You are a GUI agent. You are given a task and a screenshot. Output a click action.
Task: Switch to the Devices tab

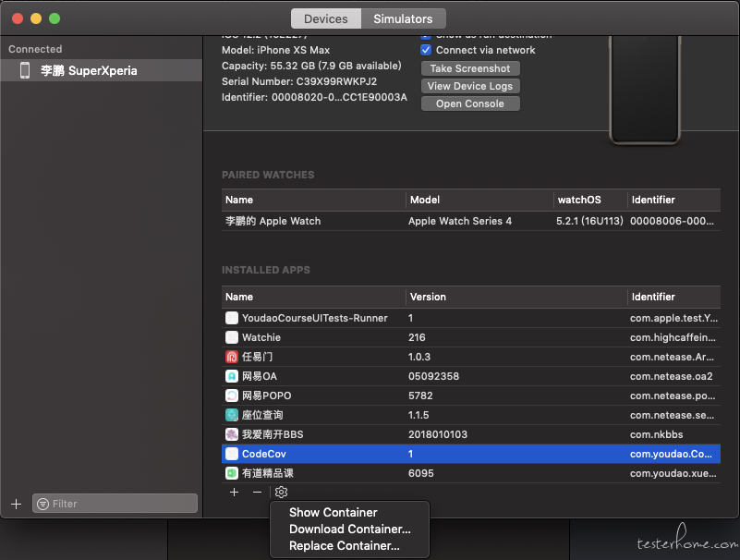point(325,18)
